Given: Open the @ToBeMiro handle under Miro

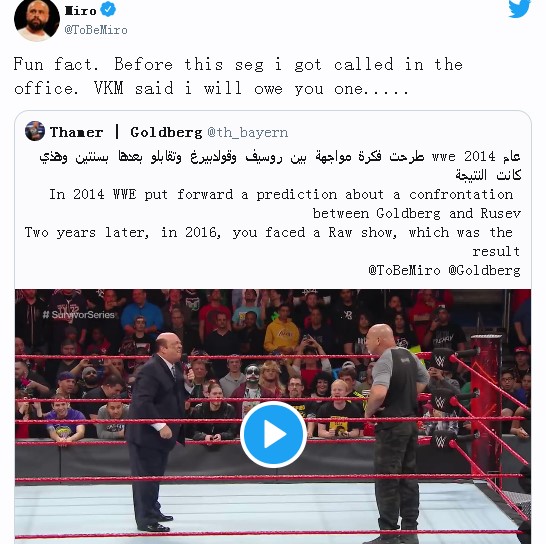Looking at the screenshot, I should coord(96,30).
